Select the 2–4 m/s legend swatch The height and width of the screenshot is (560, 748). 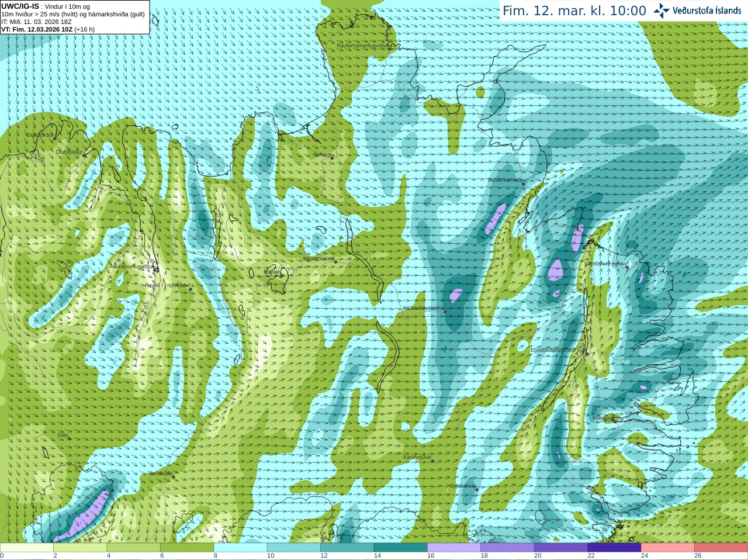point(80,548)
